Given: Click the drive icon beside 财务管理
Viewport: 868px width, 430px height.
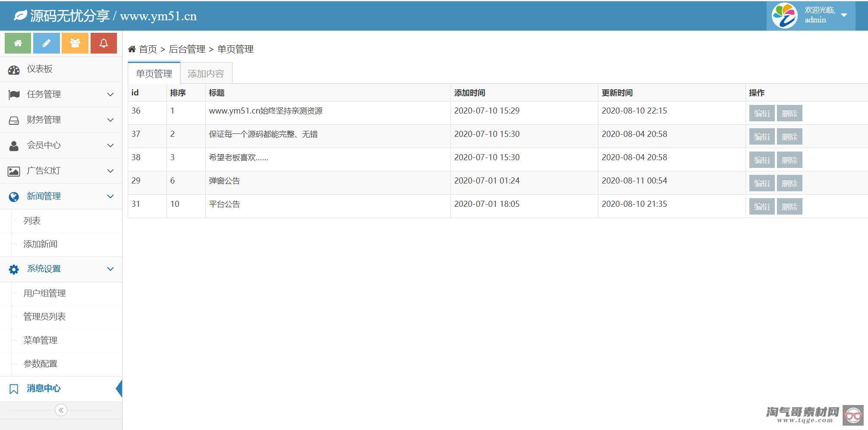Looking at the screenshot, I should click(14, 120).
